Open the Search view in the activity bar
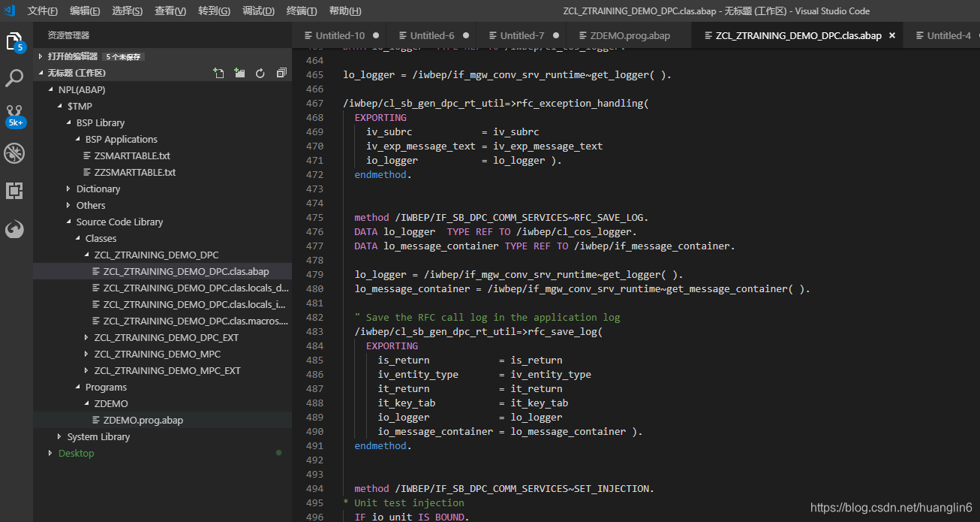980x522 pixels. pyautogui.click(x=15, y=77)
